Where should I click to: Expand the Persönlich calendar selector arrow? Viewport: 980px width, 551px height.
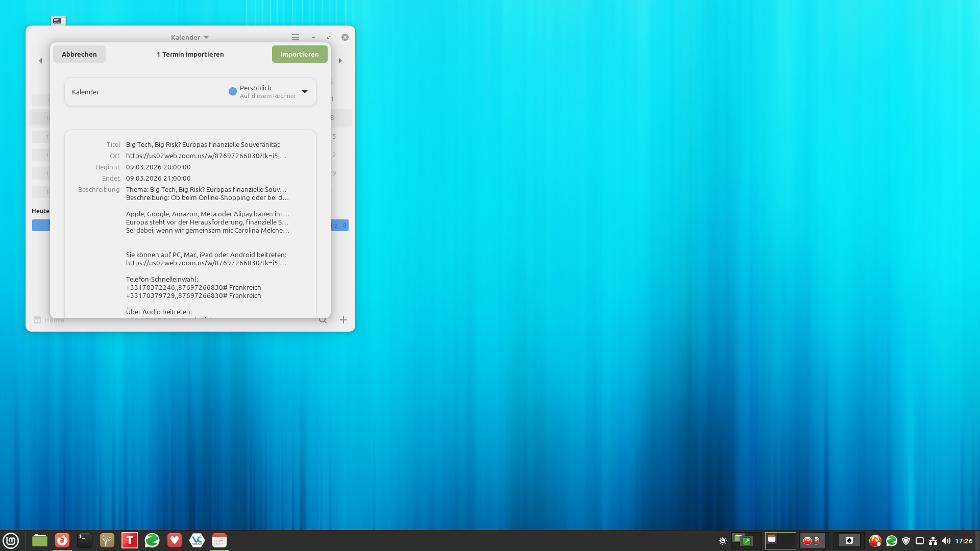point(305,92)
